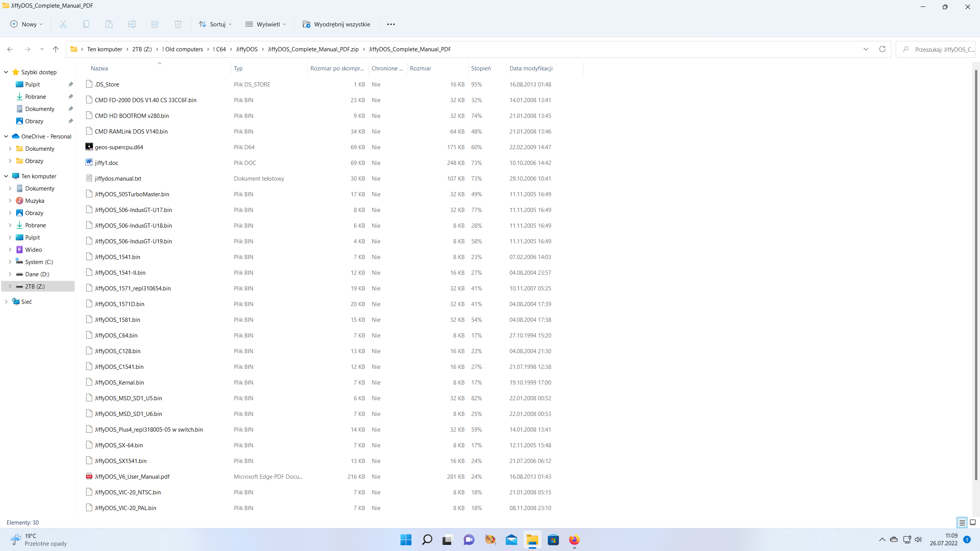The image size is (980, 551).
Task: Open the Nowy dropdown menu
Action: pyautogui.click(x=26, y=24)
